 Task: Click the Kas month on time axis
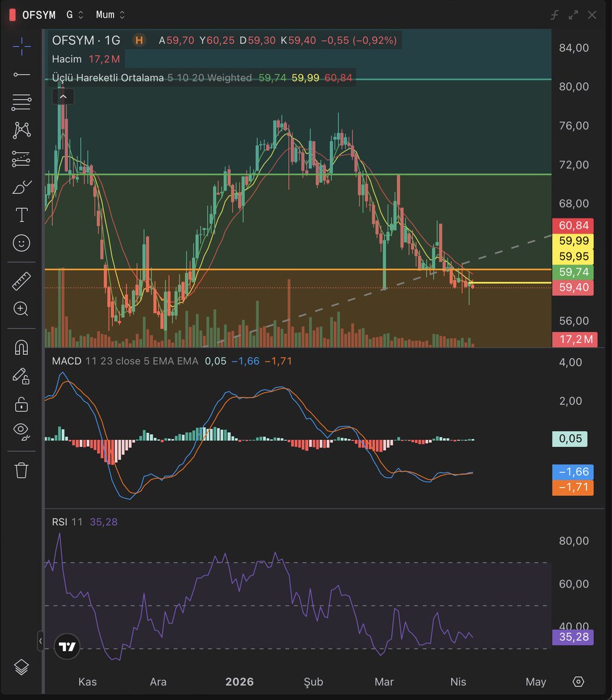click(87, 681)
